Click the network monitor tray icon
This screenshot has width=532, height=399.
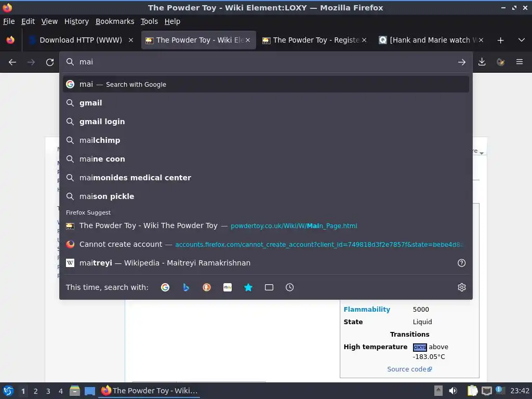pyautogui.click(x=486, y=391)
